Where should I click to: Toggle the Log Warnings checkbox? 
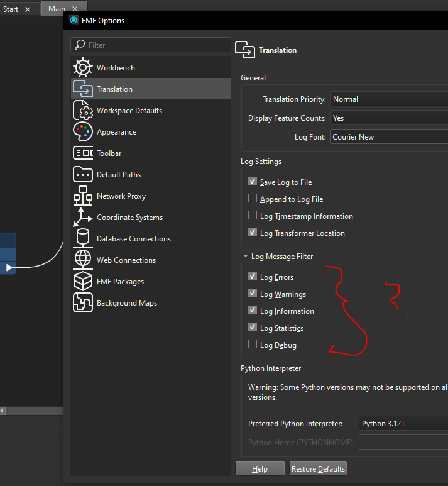[x=253, y=293]
